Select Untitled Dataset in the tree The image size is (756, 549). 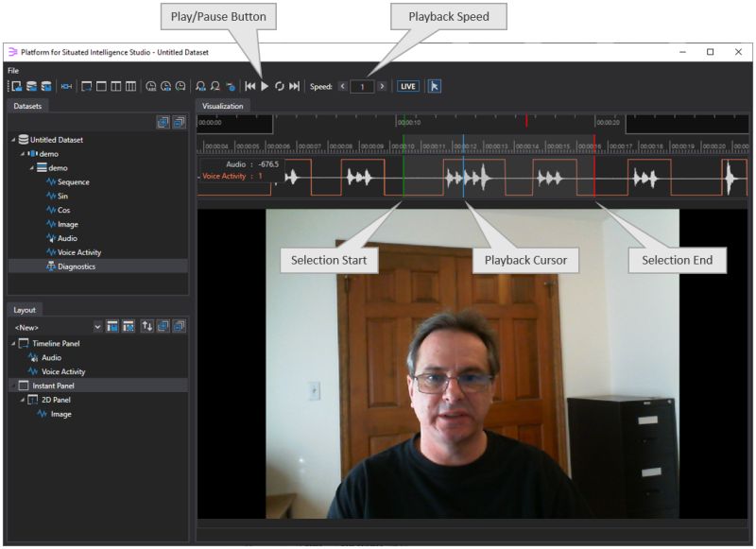57,140
